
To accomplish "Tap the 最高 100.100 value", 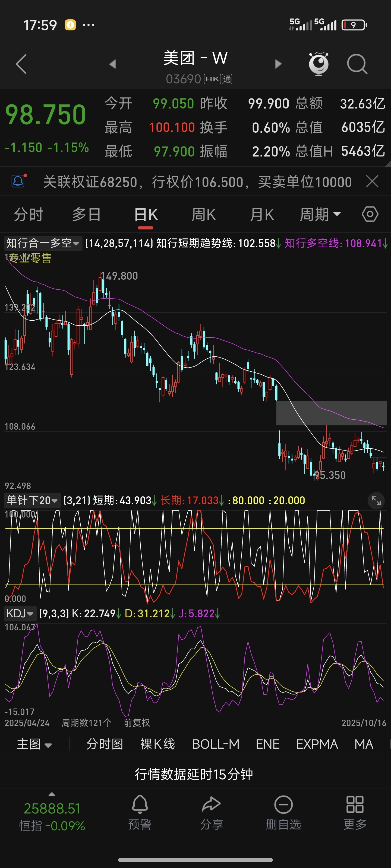I will tap(172, 128).
